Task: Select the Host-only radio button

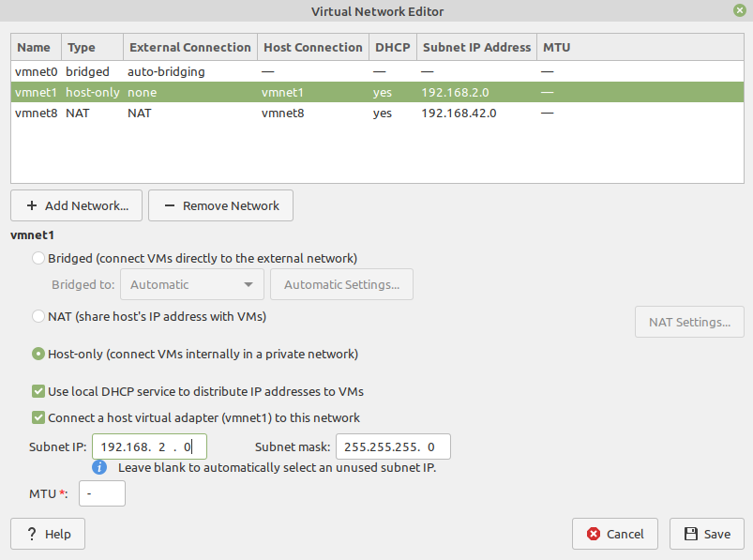Action: [38, 355]
